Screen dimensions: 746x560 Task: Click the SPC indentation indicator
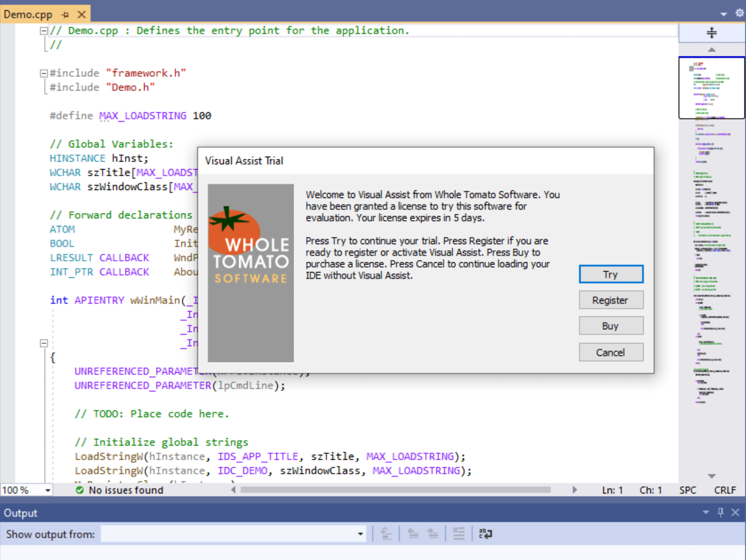pyautogui.click(x=688, y=490)
